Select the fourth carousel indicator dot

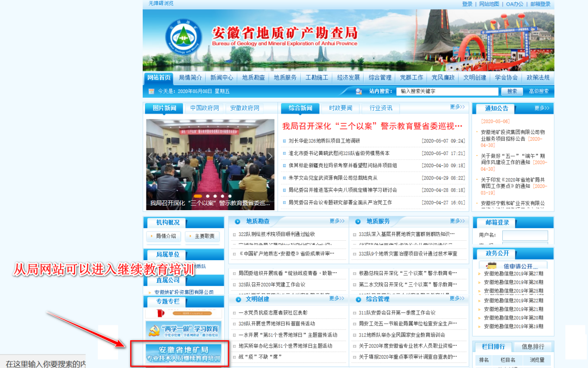pyautogui.click(x=223, y=196)
